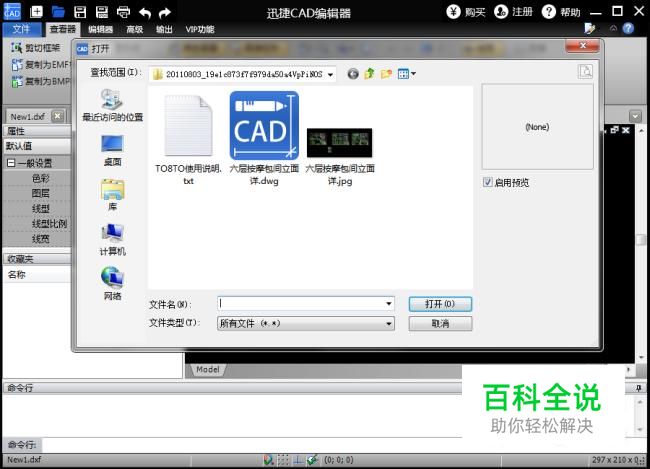Click the Undo arrow icon

click(x=145, y=13)
